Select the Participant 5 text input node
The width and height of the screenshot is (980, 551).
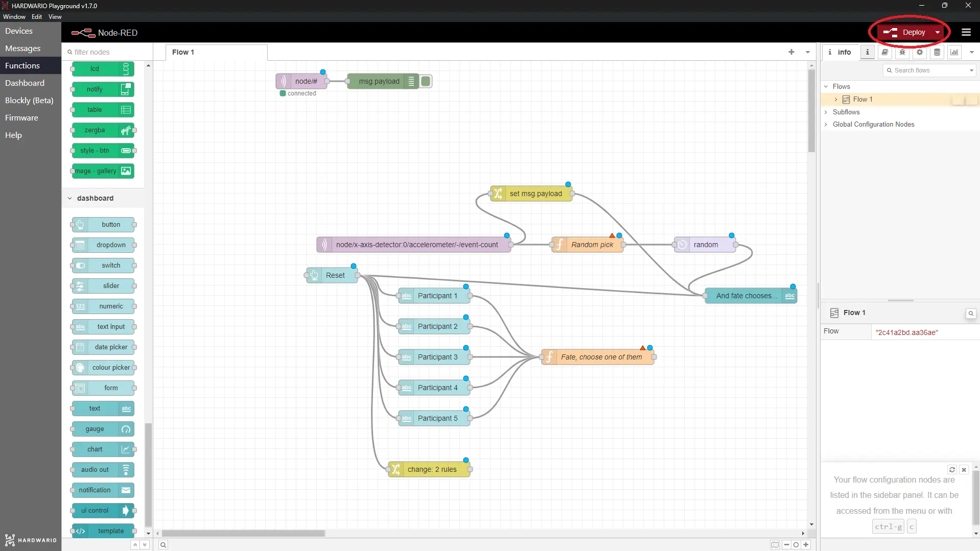(x=434, y=418)
